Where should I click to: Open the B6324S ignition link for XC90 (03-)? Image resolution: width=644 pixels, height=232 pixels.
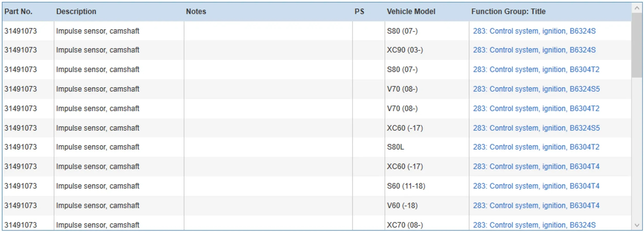[534, 50]
